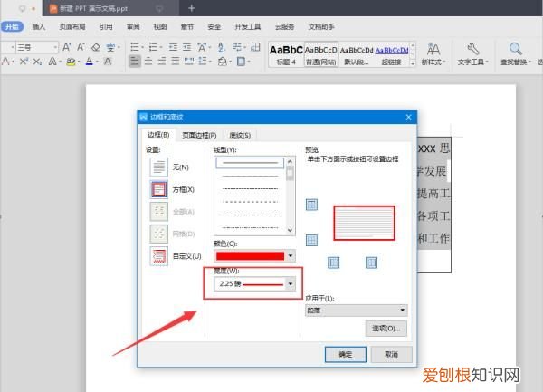
Task: Click the sort icon in ribbon
Action: point(222,47)
